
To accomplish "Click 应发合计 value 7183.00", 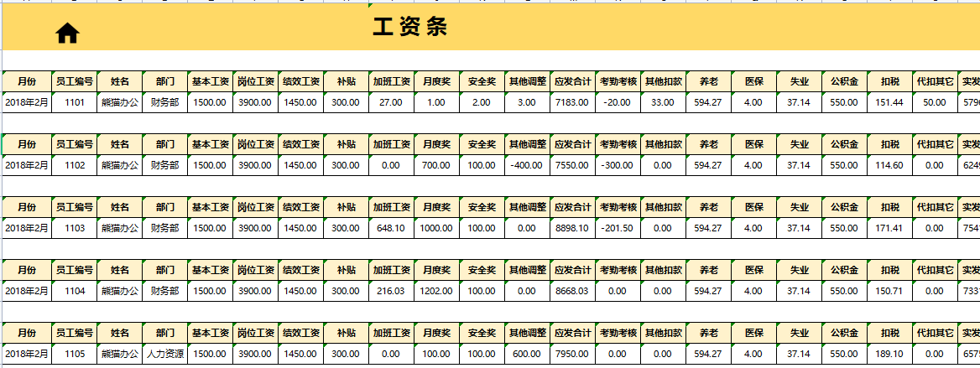I will pos(572,102).
